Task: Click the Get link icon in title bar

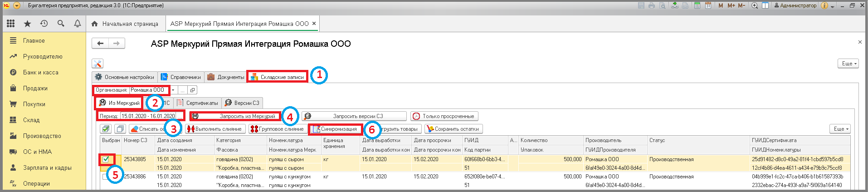Action: tap(675, 5)
